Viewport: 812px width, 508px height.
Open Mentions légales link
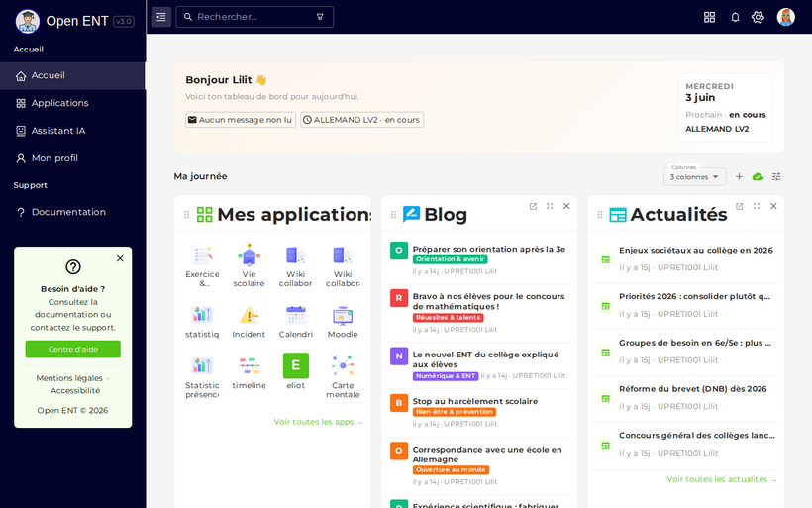tap(69, 378)
